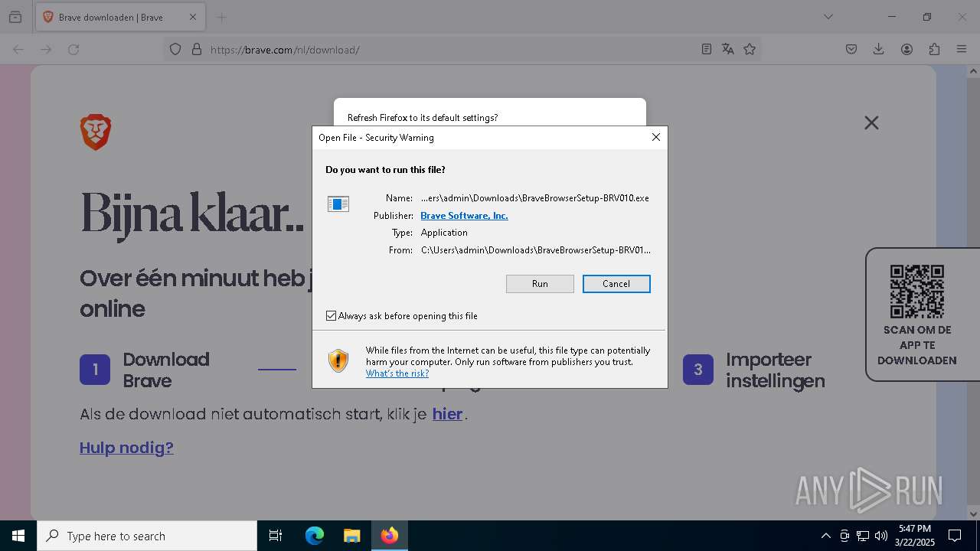Click the page vertical scrollbar
The image size is (980, 551).
click(973, 291)
